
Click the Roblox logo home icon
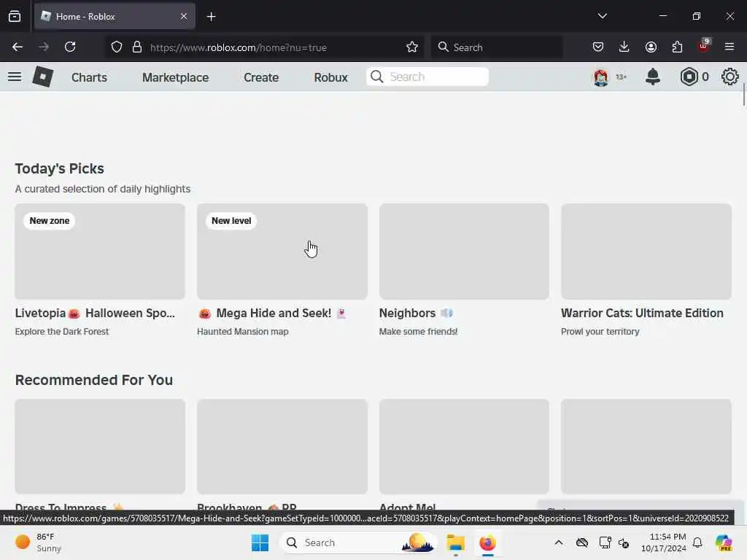point(42,77)
